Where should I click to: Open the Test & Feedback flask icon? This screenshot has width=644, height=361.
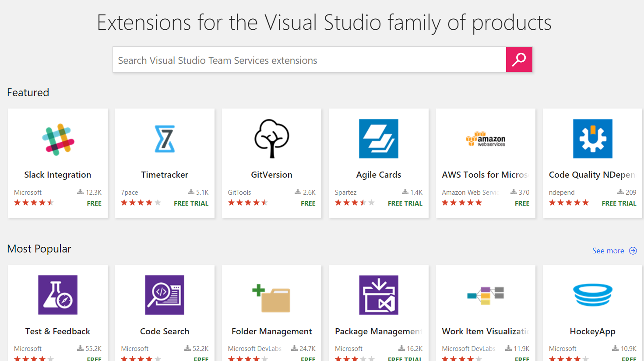[x=58, y=295]
